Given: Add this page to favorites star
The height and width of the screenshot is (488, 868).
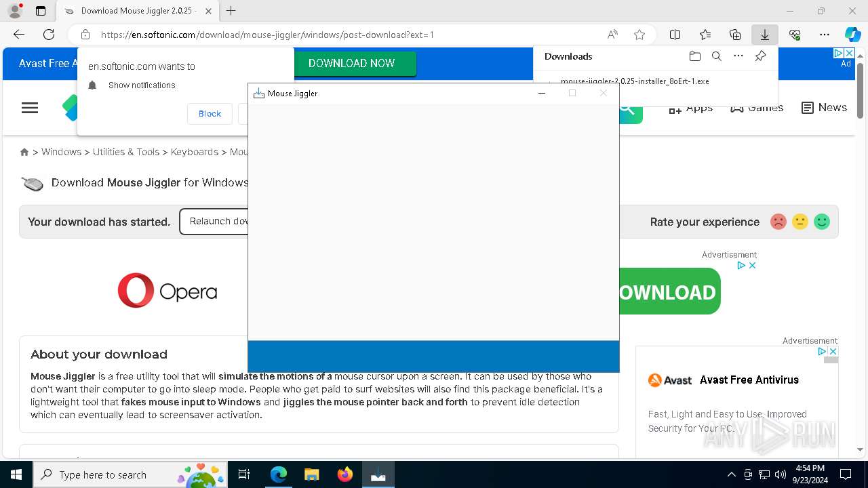Looking at the screenshot, I should tap(639, 35).
